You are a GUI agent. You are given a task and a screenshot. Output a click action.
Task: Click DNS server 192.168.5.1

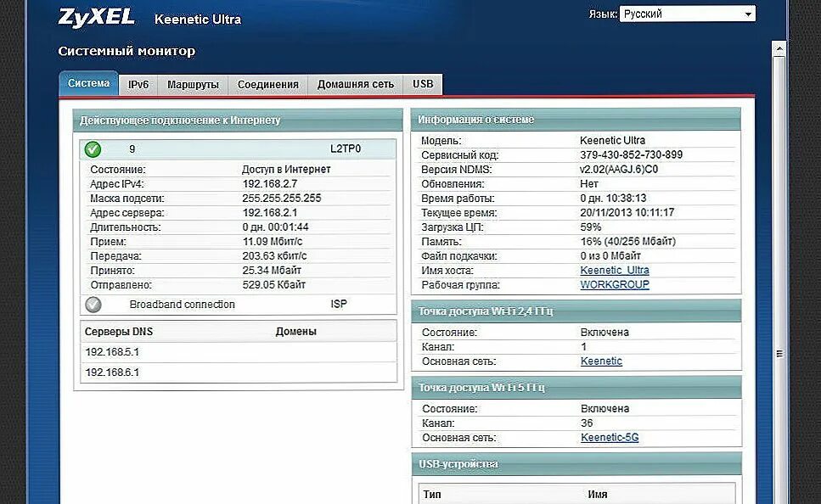(x=112, y=352)
